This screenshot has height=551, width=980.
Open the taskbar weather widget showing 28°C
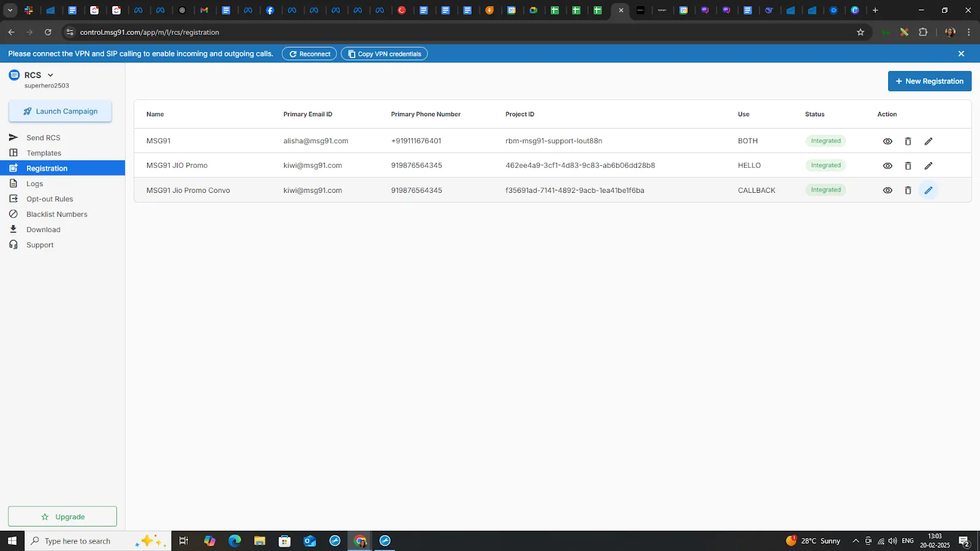point(813,541)
